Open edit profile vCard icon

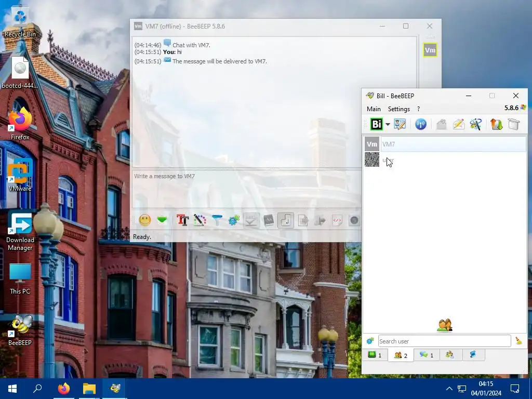(400, 124)
